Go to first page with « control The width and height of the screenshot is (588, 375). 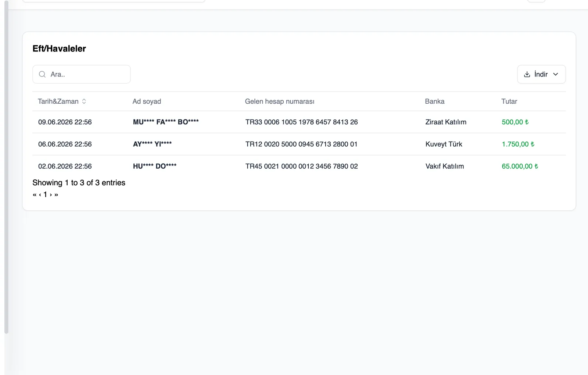(35, 194)
